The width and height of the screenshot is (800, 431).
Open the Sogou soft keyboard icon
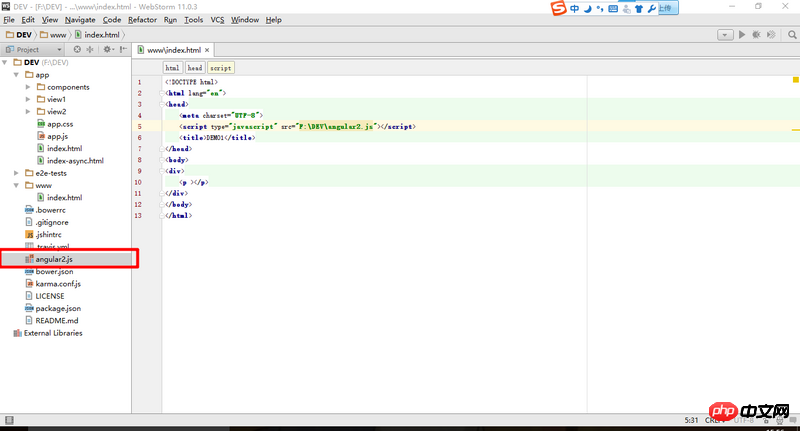tap(613, 9)
